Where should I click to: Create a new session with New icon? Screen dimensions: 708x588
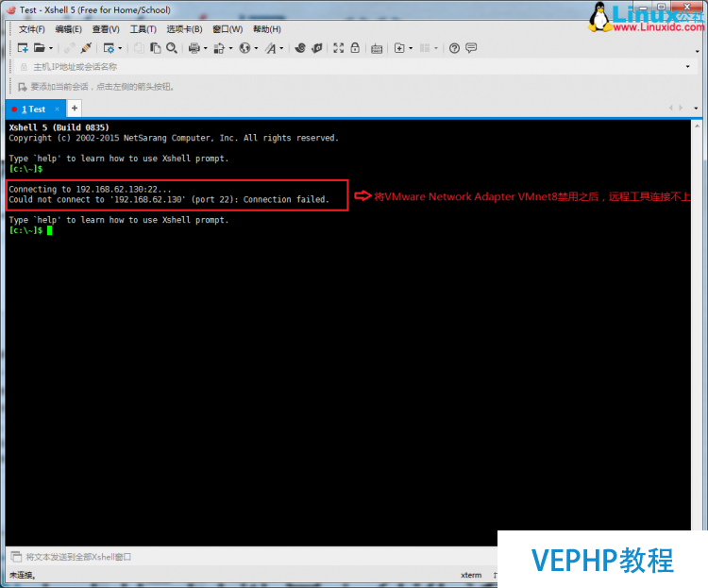[23, 48]
